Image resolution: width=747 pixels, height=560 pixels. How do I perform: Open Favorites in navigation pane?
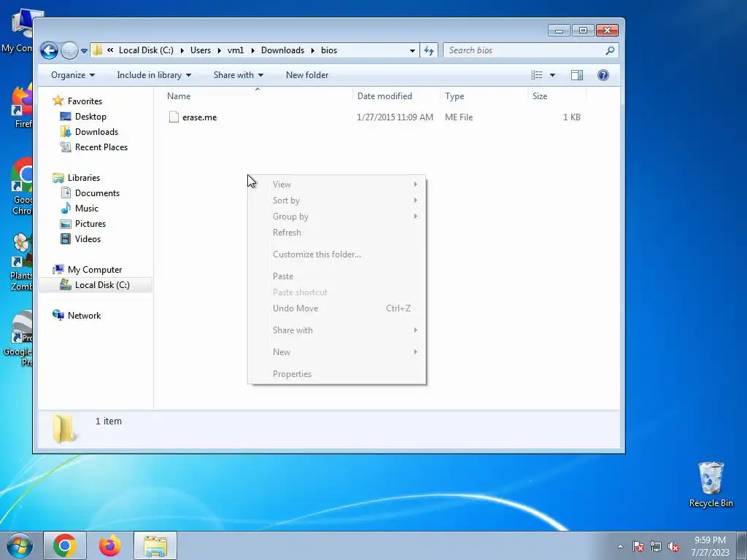point(85,101)
